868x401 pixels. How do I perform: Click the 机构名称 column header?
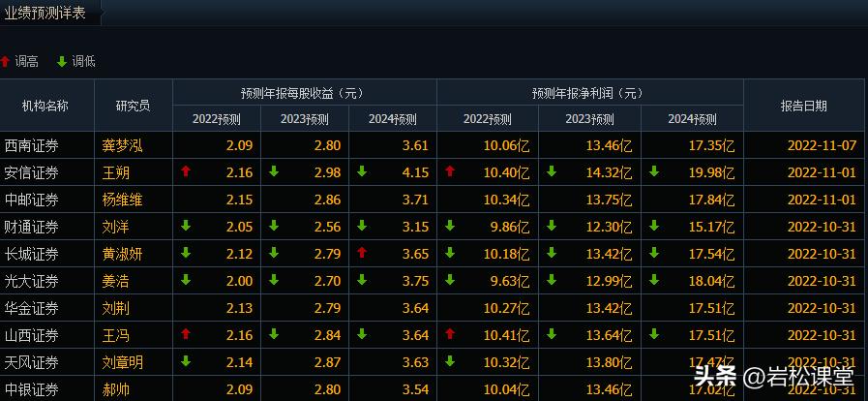pos(45,106)
